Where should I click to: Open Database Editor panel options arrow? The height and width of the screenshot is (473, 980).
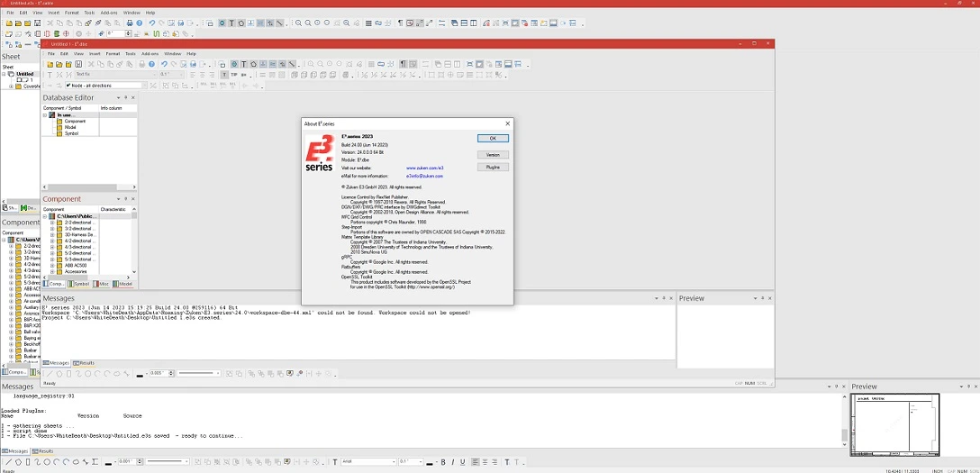(x=118, y=97)
